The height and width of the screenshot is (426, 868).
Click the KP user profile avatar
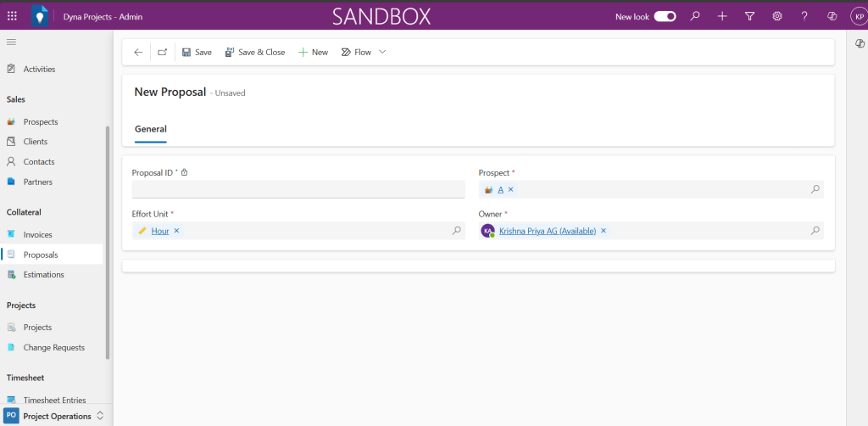pyautogui.click(x=858, y=16)
